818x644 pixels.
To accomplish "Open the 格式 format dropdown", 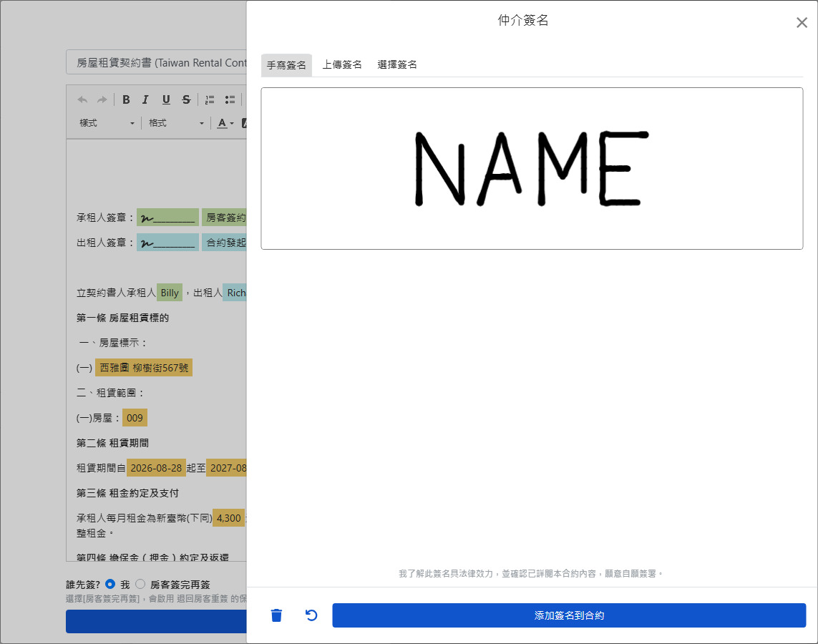I will (x=176, y=123).
